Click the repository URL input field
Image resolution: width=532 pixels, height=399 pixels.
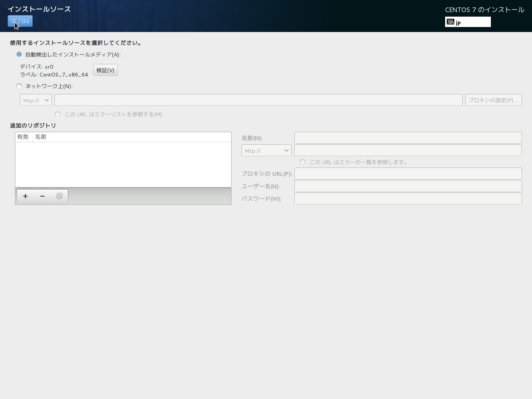point(408,150)
